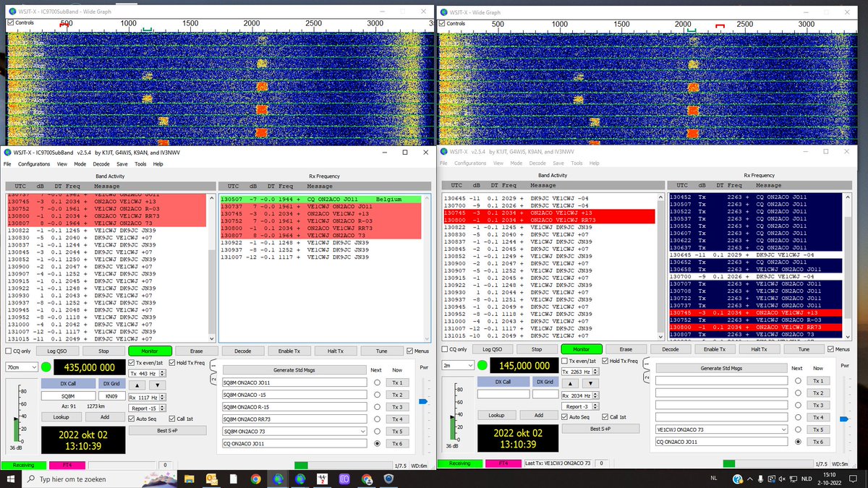The height and width of the screenshot is (488, 868).
Task: Select Next radio for Tx 1 in left window
Action: click(377, 382)
